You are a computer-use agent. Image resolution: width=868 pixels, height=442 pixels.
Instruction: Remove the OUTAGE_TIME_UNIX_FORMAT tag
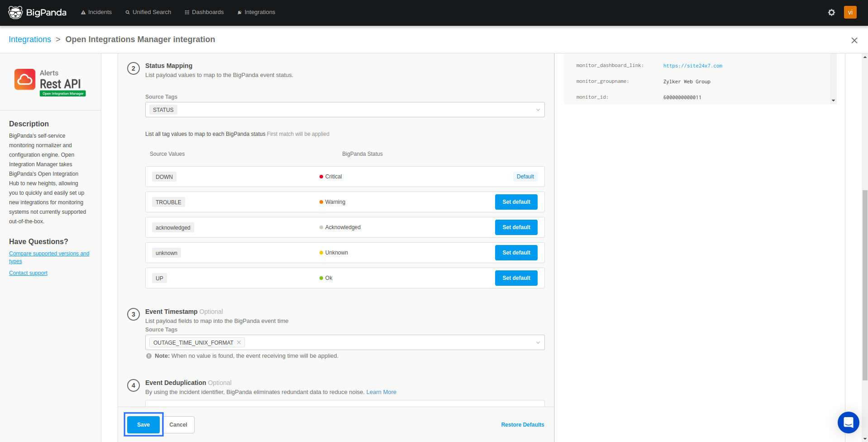(x=238, y=342)
